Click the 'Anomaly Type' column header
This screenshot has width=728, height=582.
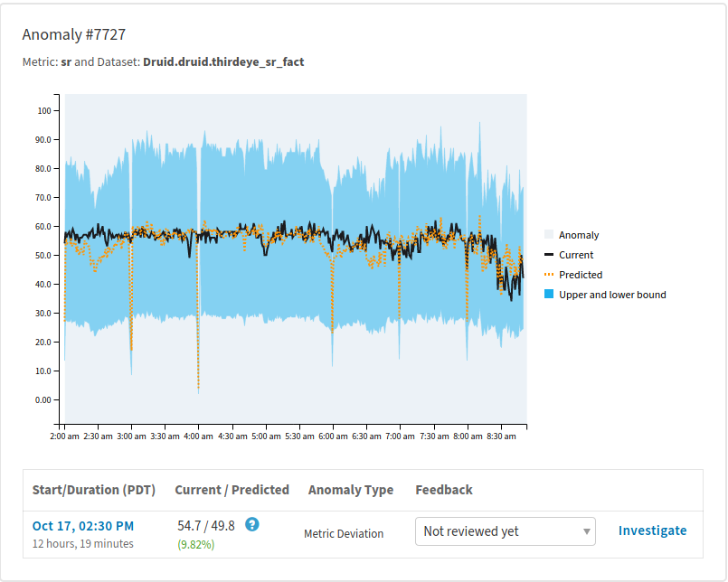coord(351,490)
